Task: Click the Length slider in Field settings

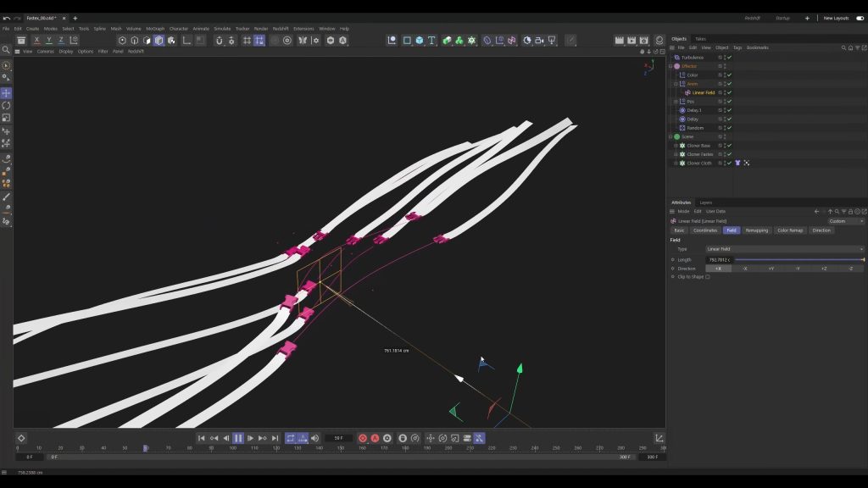Action: coord(799,259)
